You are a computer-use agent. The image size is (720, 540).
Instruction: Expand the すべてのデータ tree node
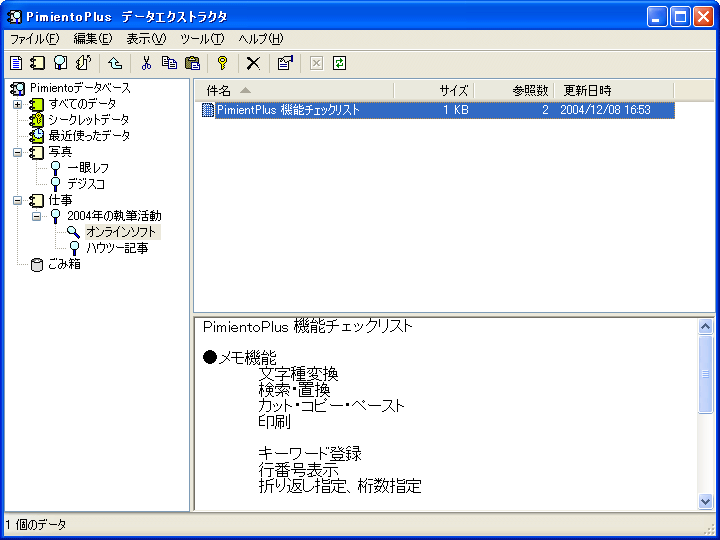17,104
